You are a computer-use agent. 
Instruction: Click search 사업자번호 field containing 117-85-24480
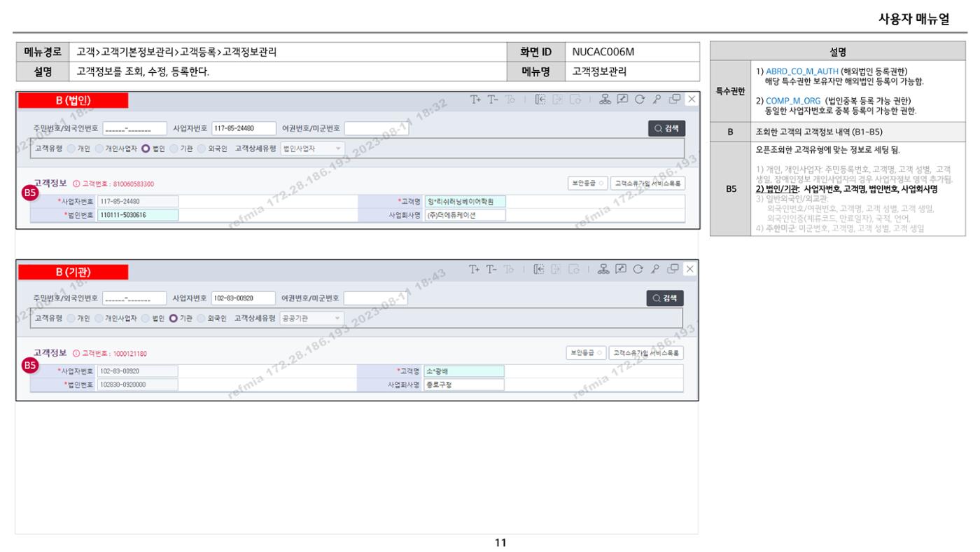tap(244, 128)
